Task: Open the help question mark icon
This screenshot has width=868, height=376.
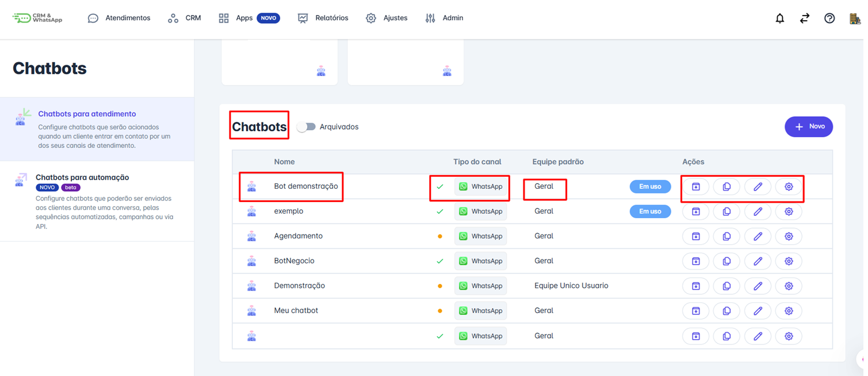Action: (829, 18)
